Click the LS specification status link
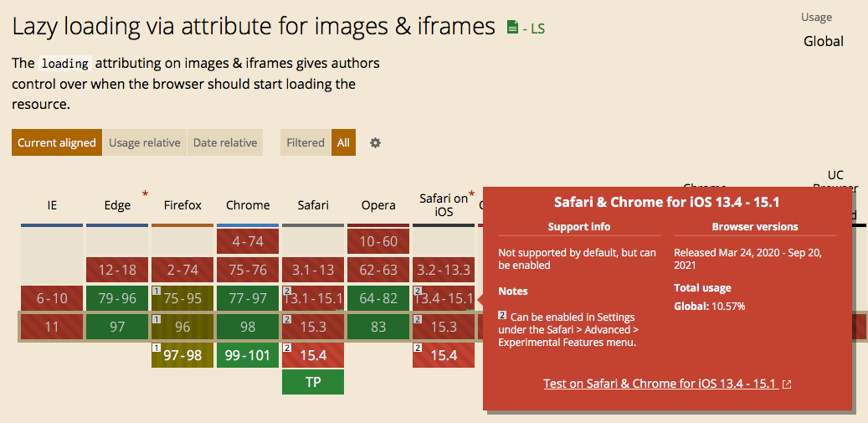 tap(534, 28)
